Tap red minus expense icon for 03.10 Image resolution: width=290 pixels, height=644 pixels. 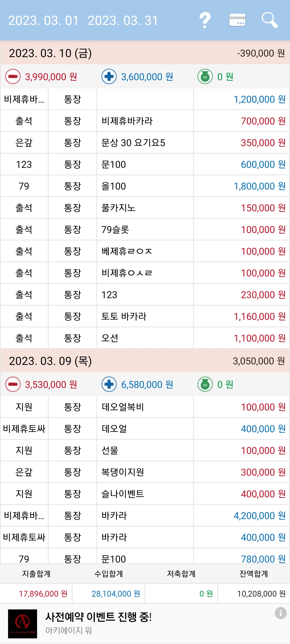[x=13, y=77]
